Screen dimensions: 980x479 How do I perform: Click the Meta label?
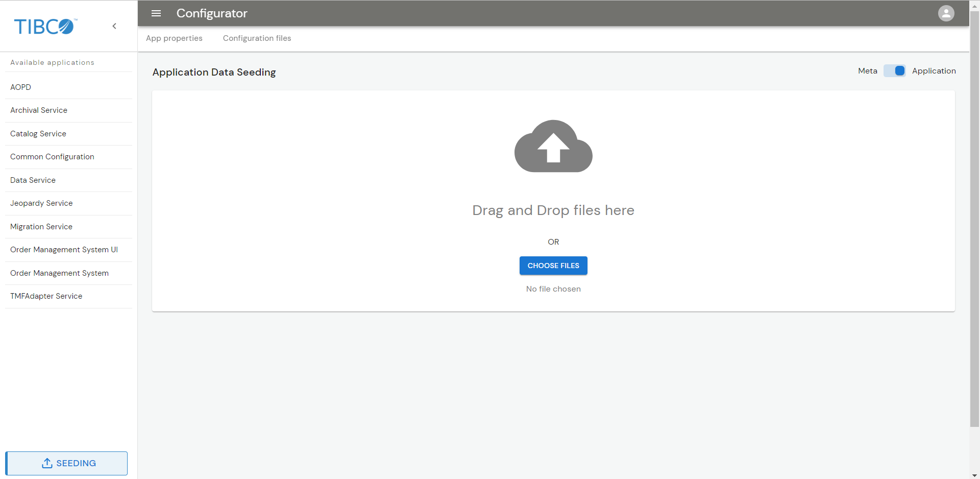pos(868,71)
